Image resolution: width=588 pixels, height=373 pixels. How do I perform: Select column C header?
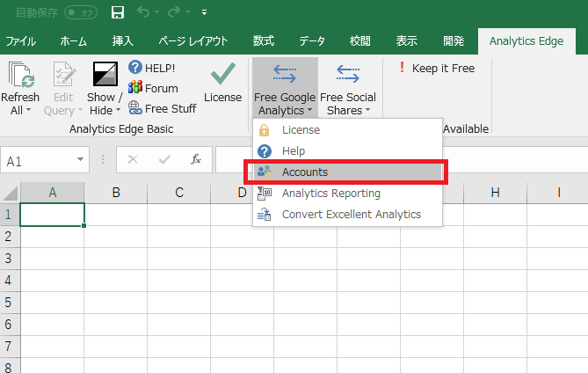(179, 193)
